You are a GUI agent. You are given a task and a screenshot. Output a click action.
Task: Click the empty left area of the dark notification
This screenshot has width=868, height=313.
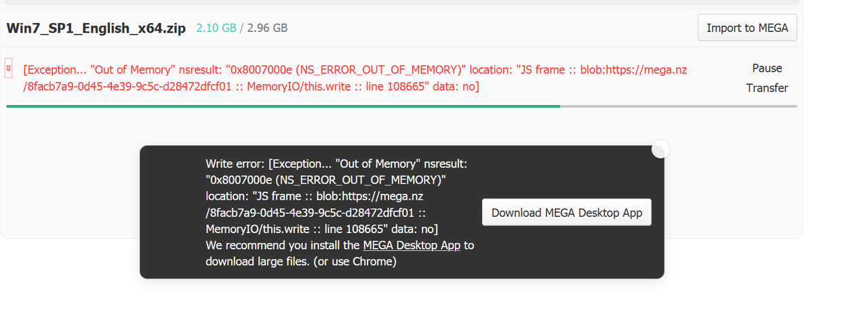172,212
